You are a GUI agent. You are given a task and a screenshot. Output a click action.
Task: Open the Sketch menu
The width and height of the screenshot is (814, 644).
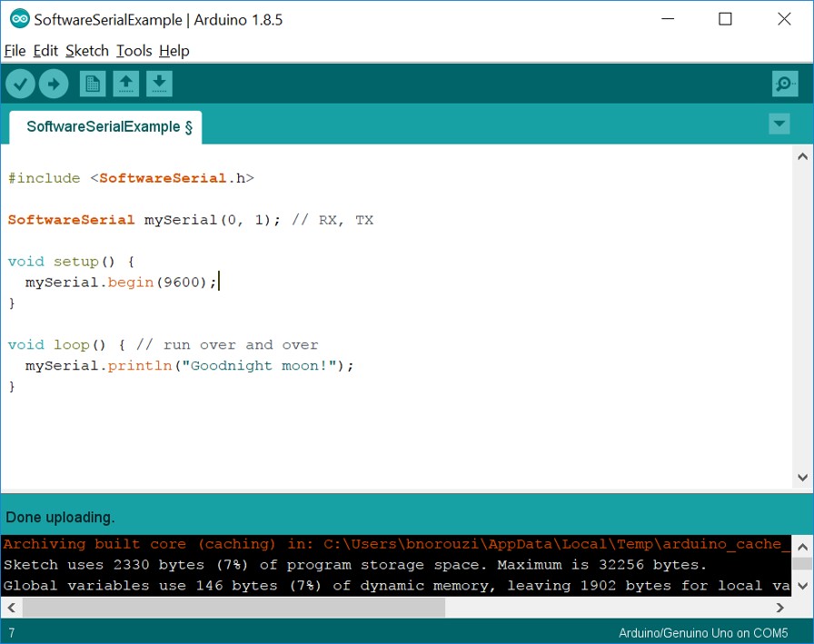[x=87, y=51]
